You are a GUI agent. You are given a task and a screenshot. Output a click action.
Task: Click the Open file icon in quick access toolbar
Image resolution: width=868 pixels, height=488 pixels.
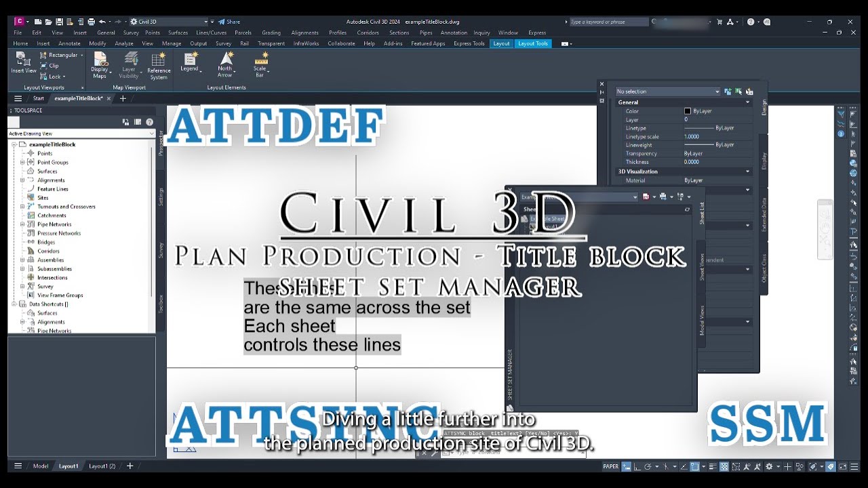48,22
